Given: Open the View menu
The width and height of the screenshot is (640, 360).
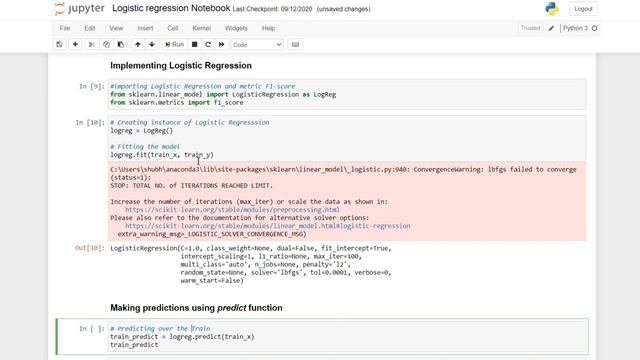Looking at the screenshot, I should [x=116, y=28].
